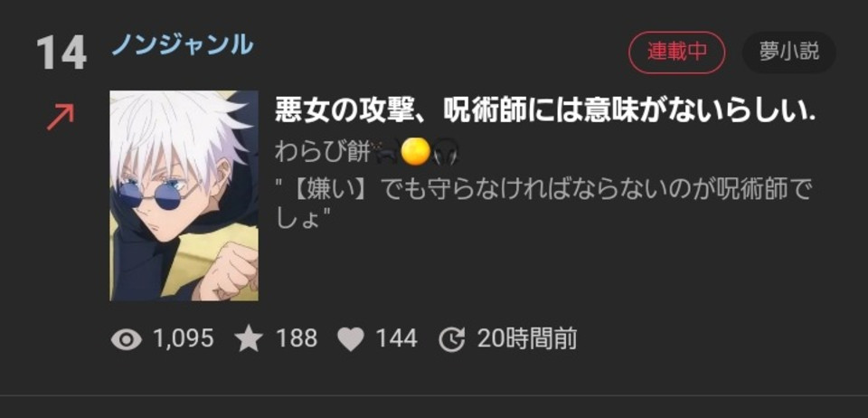Click the black cat emoji beside author name
This screenshot has height=418, width=868.
385,154
